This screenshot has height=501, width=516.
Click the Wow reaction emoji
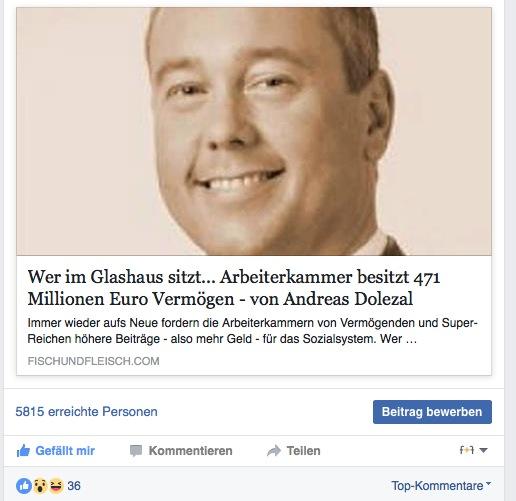pyautogui.click(x=40, y=486)
